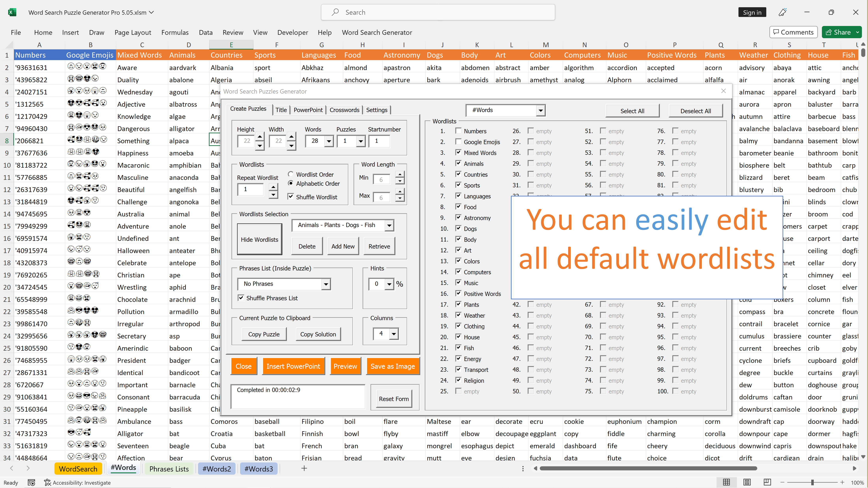
Task: Select the Page Break Preview icon
Action: click(x=767, y=482)
